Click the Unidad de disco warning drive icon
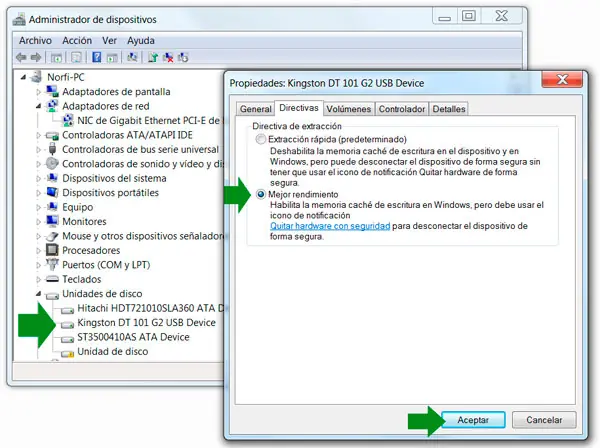The image size is (600, 448). point(67,353)
